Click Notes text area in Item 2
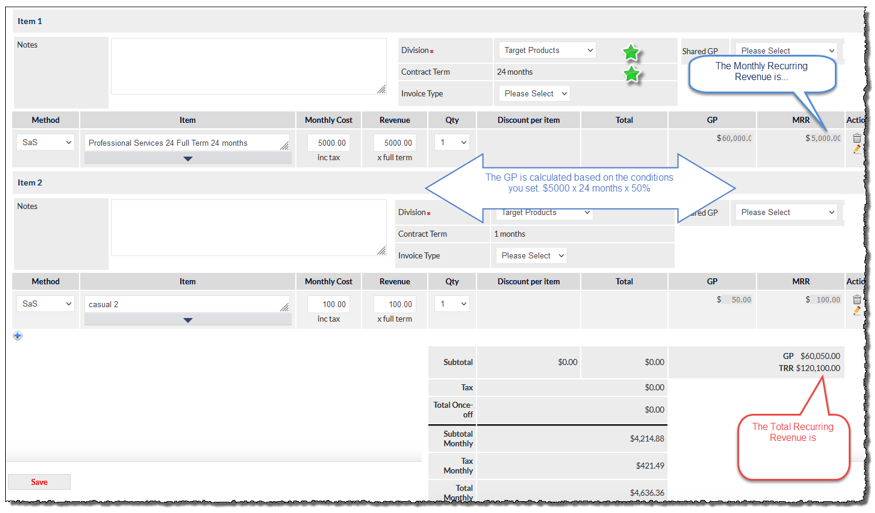The width and height of the screenshot is (875, 513). pos(248,228)
